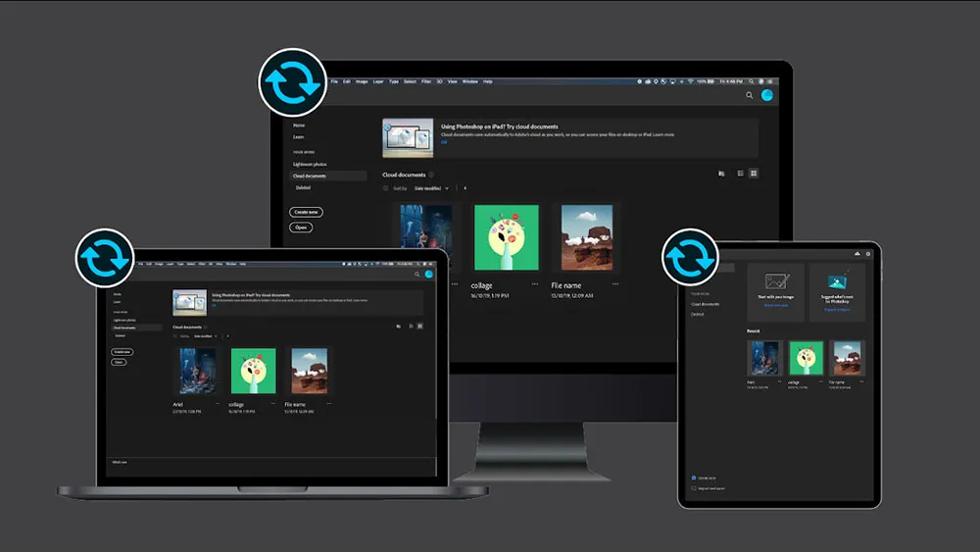Image resolution: width=980 pixels, height=552 pixels.
Task: Open the tablet settings gear icon
Action: [x=867, y=253]
